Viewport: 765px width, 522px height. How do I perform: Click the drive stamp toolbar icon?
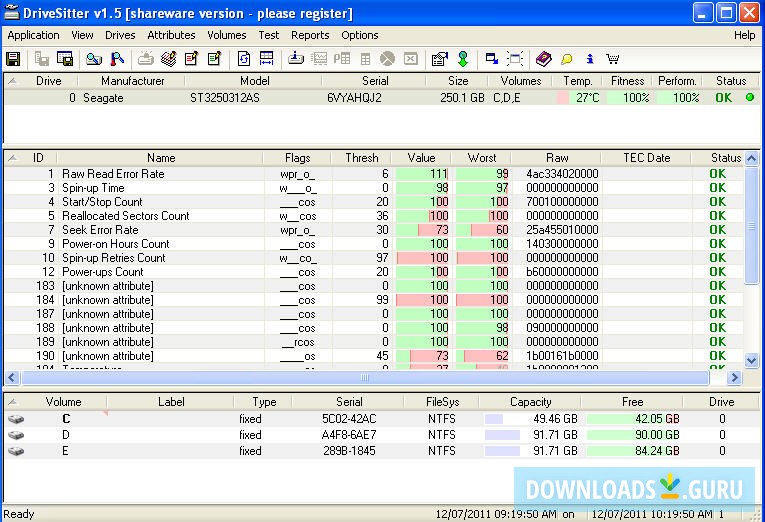pyautogui.click(x=296, y=59)
